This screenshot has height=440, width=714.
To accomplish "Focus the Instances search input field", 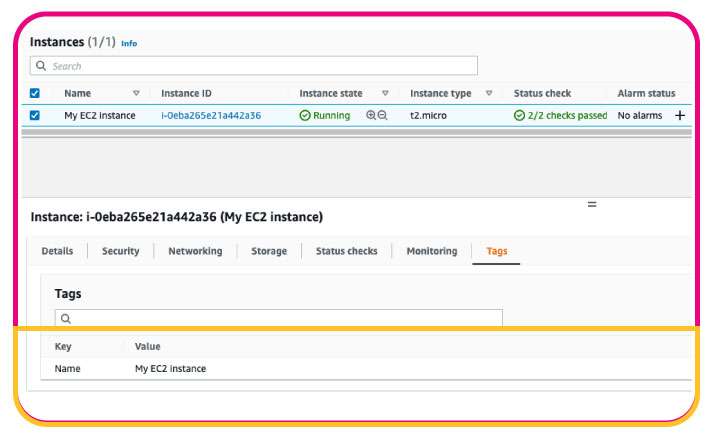I will (260, 66).
